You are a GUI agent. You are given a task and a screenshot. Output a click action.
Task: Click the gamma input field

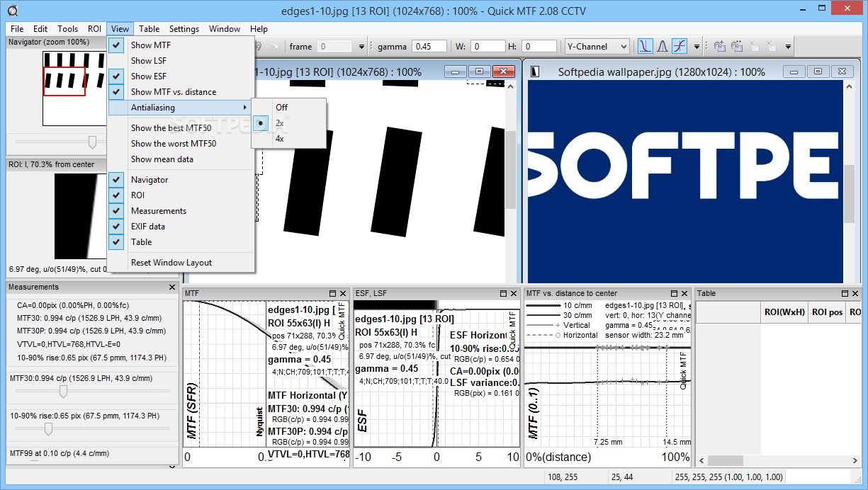click(x=429, y=46)
